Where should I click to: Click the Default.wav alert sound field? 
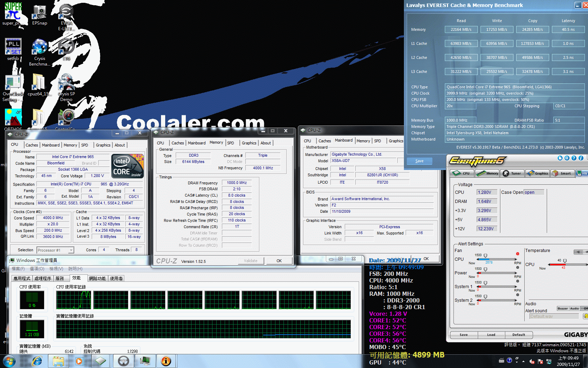tap(554, 316)
